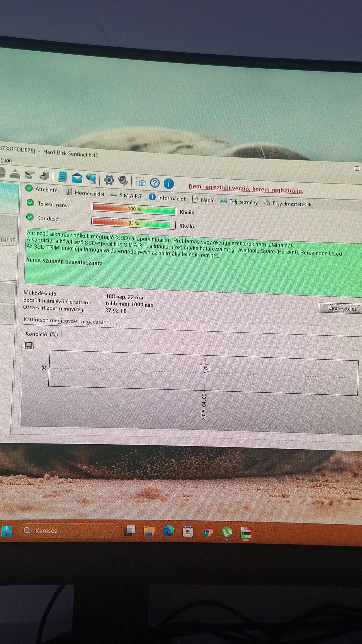Open uTorrent from the taskbar
Image resolution: width=362 pixels, height=644 pixels.
click(227, 532)
